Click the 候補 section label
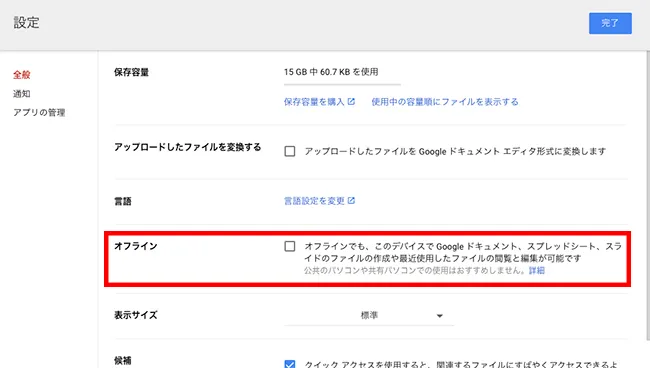Viewport: 650px width, 368px height. 123,361
